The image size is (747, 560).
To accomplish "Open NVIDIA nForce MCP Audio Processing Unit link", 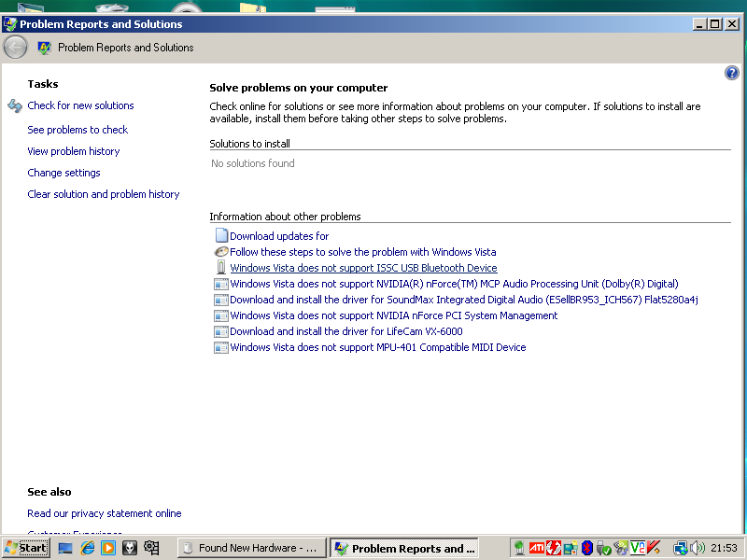I will click(x=454, y=284).
